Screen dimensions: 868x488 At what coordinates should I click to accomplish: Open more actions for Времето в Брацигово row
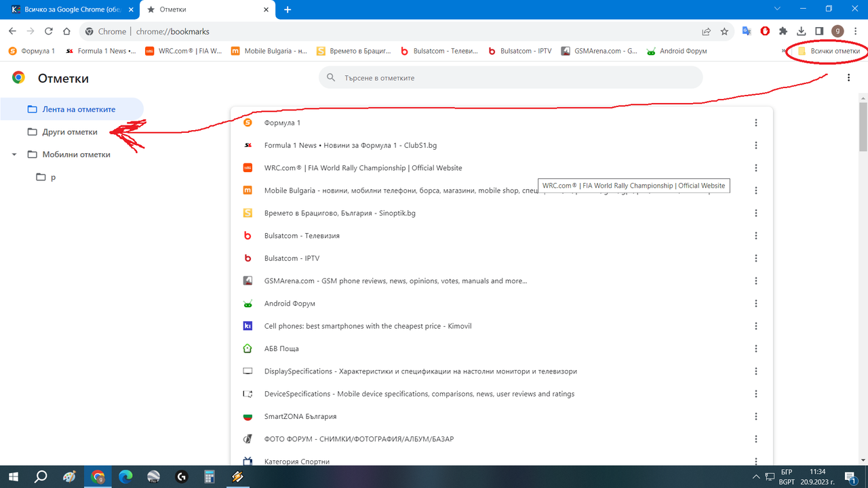(756, 213)
